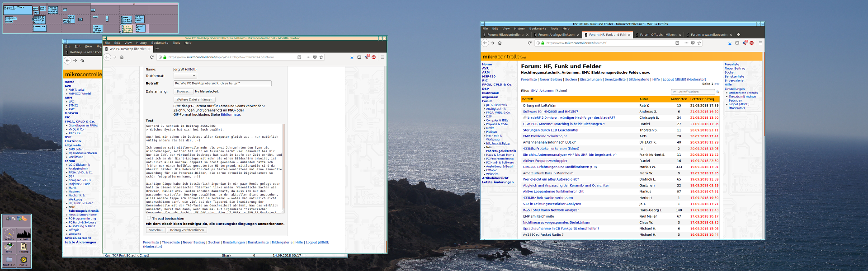Image resolution: width=868 pixels, height=271 pixels.
Task: Open History menu in HF forum window
Action: 519,28
